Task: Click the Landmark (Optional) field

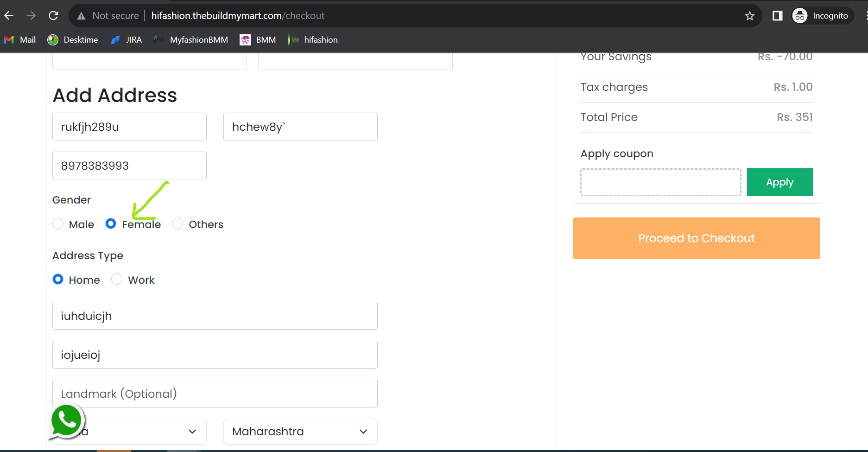Action: tap(215, 394)
